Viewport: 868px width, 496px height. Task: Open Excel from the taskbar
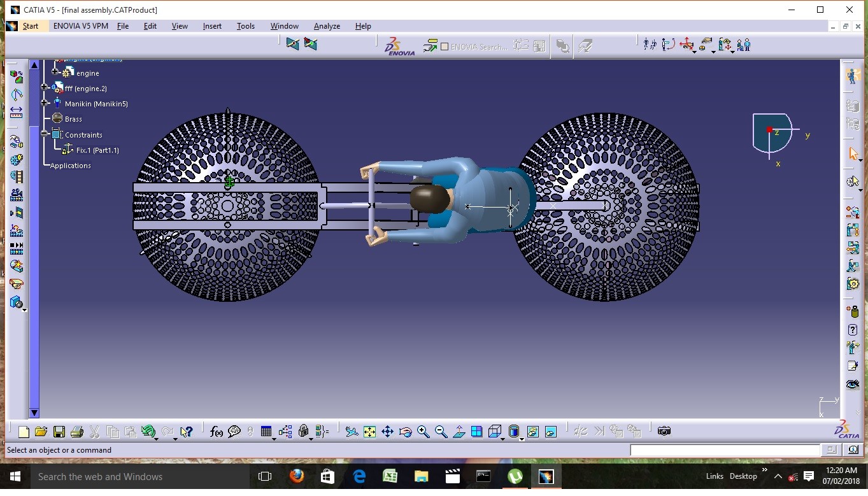click(390, 476)
